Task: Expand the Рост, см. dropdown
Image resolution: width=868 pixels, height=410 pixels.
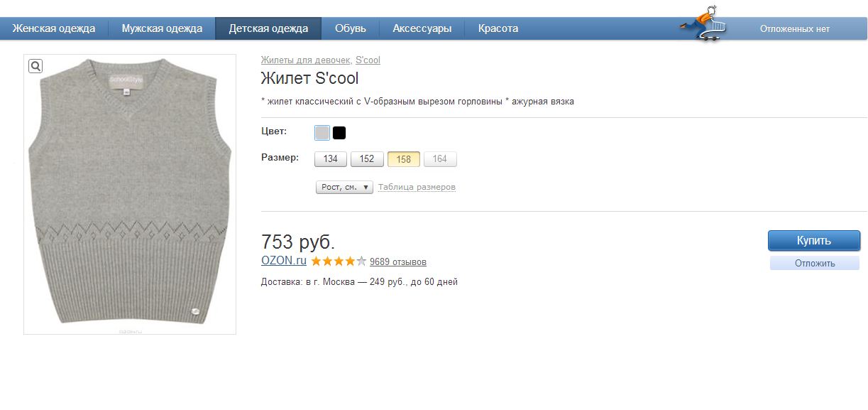Action: coord(344,187)
